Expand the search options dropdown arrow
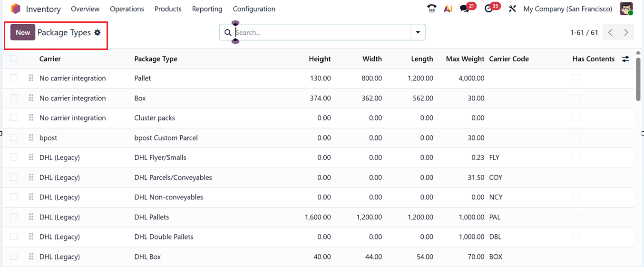The height and width of the screenshot is (267, 644). click(418, 32)
